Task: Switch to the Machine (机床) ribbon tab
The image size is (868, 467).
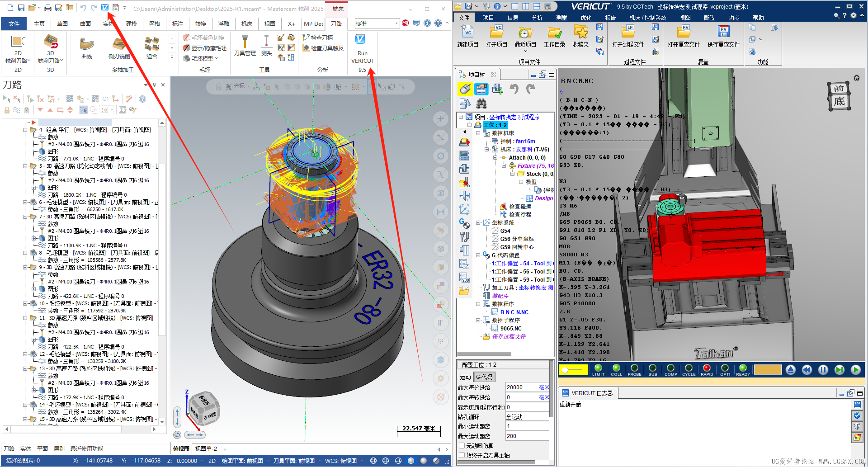Action: click(246, 24)
